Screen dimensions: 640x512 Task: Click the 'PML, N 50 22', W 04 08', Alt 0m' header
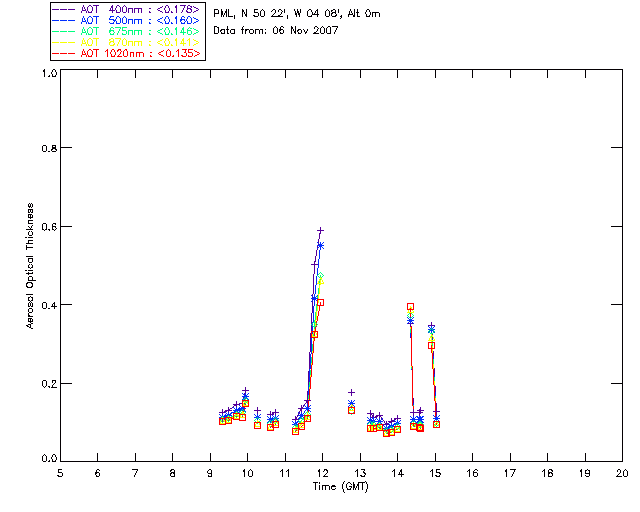pyautogui.click(x=297, y=14)
